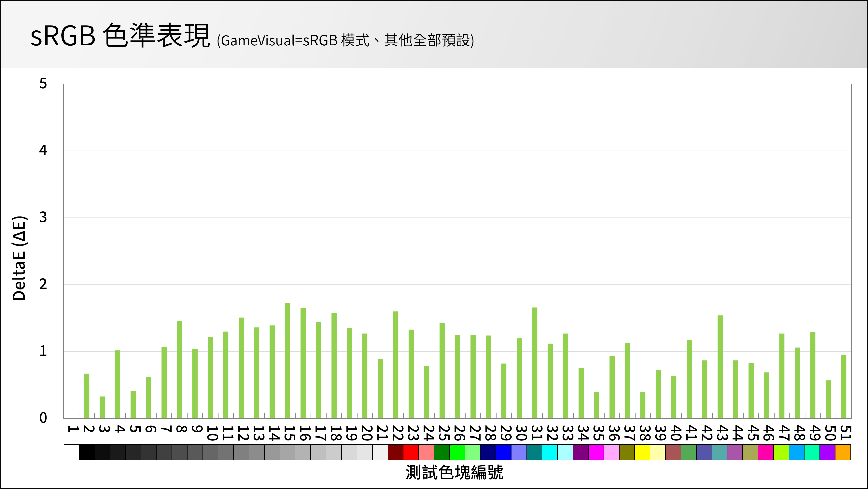Image resolution: width=868 pixels, height=489 pixels.
Task: Select the hot pink swatch under number 46
Action: (x=766, y=452)
